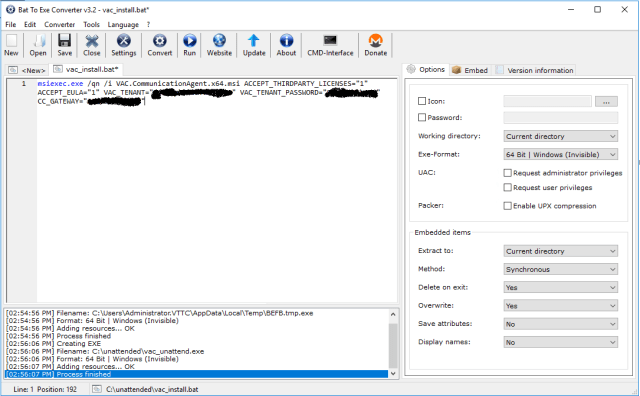
Task: Open the Edit menu
Action: [30, 24]
